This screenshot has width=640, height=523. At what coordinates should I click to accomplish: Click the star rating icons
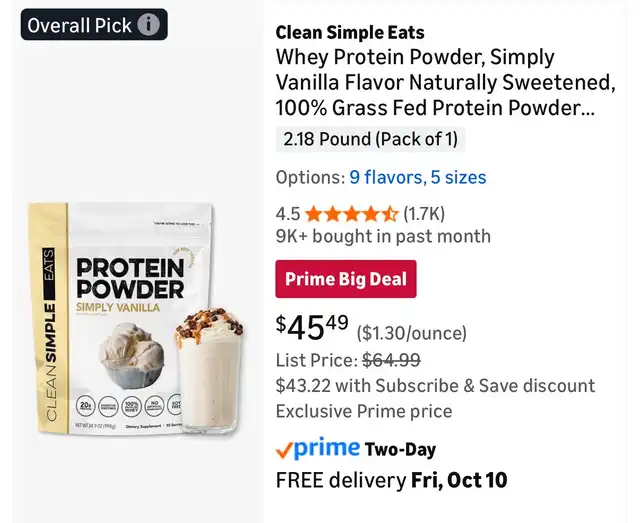tap(351, 213)
